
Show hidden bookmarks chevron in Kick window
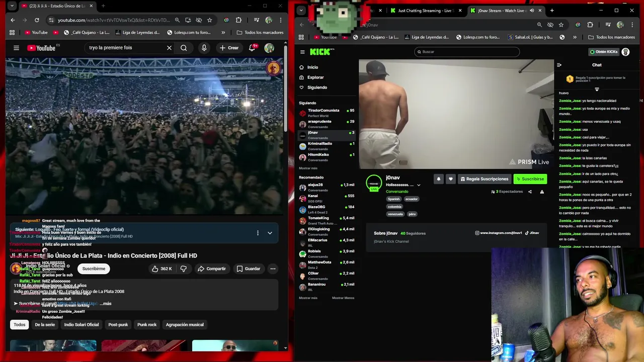click(x=575, y=37)
